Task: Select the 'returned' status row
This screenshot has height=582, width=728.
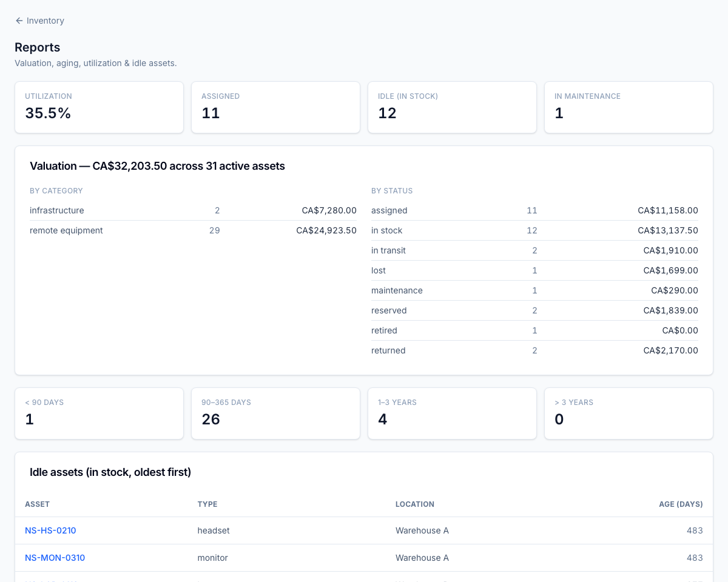Action: 534,350
